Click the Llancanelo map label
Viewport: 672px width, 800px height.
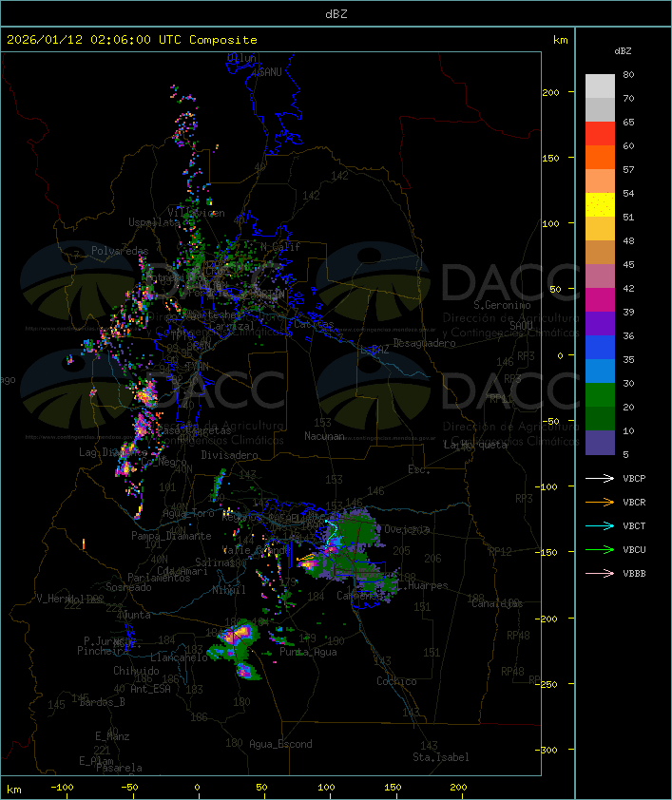(179, 657)
